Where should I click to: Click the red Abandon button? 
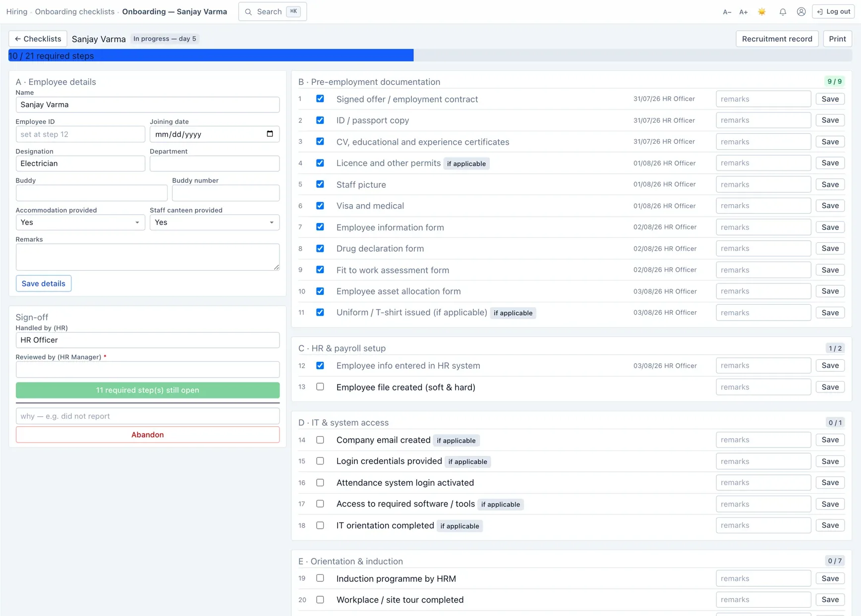pos(148,435)
